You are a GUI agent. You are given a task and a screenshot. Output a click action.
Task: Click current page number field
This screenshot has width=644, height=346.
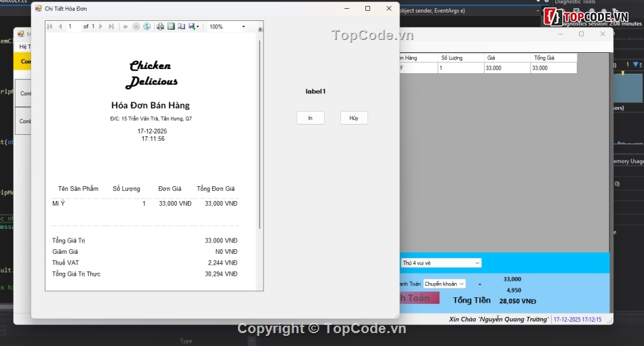coord(73,26)
